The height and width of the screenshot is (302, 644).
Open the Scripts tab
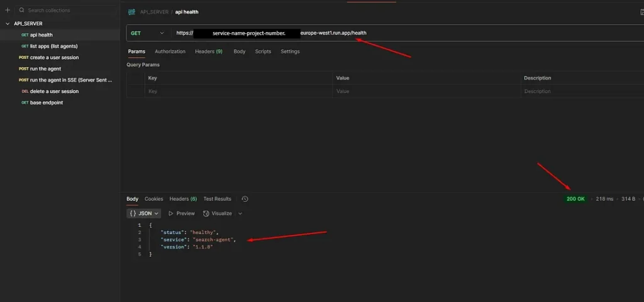[263, 52]
